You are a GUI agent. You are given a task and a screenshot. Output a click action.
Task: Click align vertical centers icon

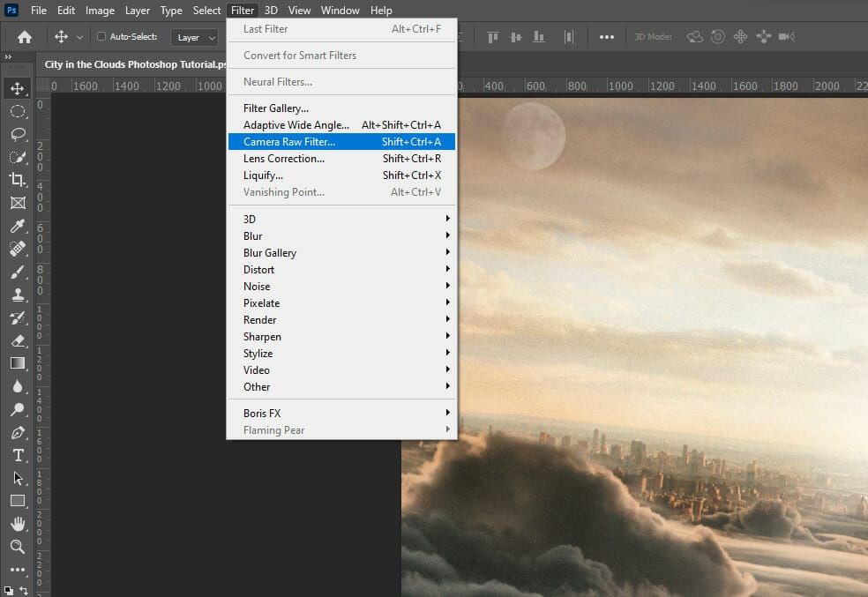tap(515, 36)
